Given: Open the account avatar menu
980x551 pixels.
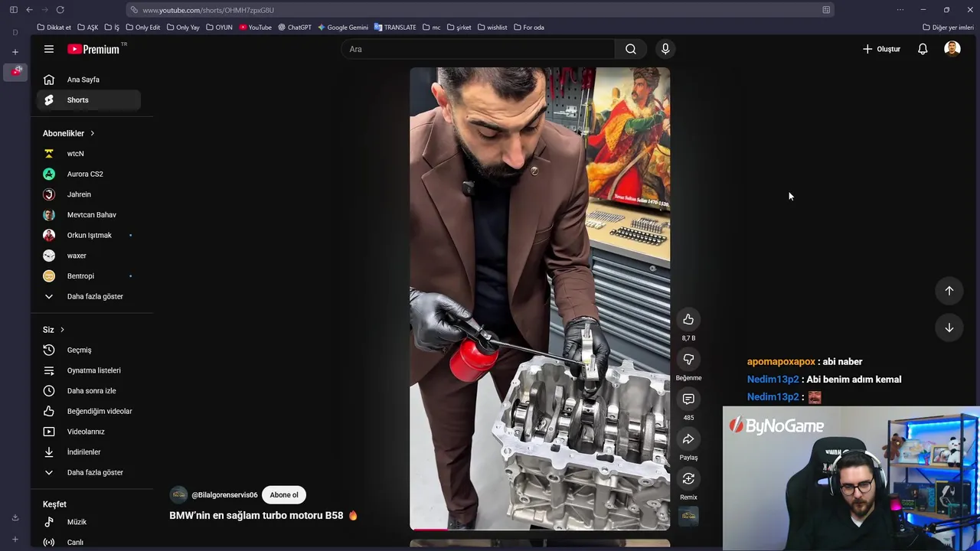Looking at the screenshot, I should pos(952,49).
